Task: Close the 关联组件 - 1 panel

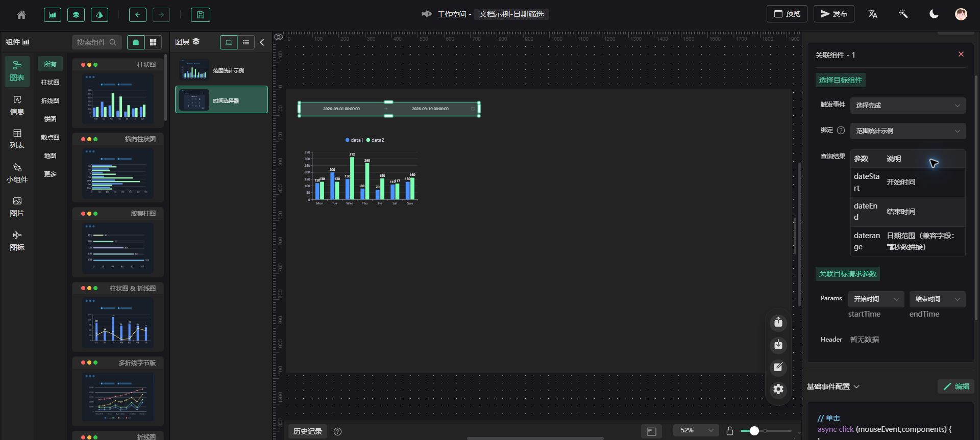Action: pos(961,54)
